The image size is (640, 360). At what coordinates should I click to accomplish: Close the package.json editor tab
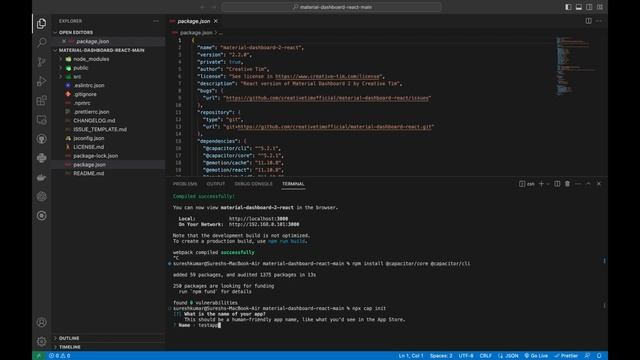[216, 21]
